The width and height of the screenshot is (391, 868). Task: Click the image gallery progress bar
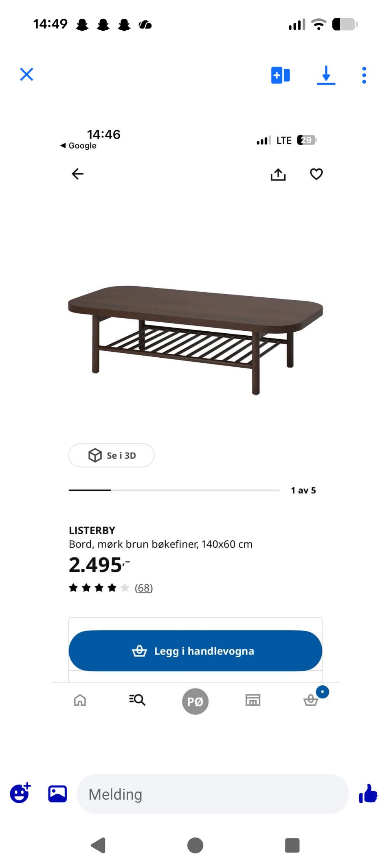pos(174,490)
